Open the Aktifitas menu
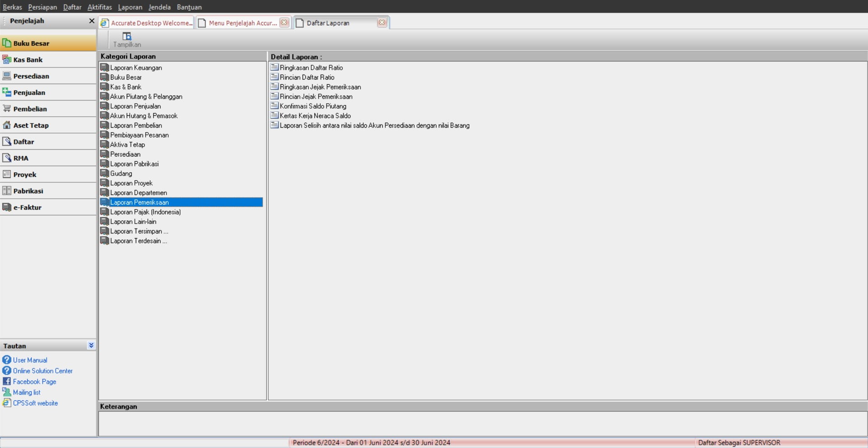Screen dimensions: 868x448 (x=100, y=7)
